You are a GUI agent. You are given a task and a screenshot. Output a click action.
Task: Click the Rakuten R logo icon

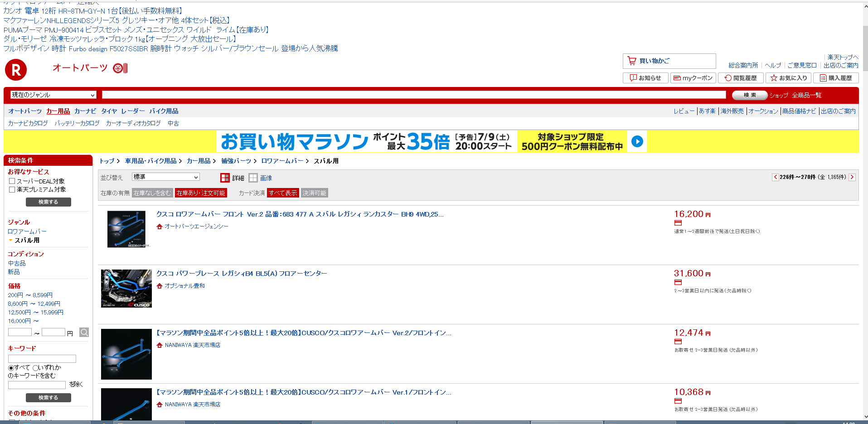[16, 70]
